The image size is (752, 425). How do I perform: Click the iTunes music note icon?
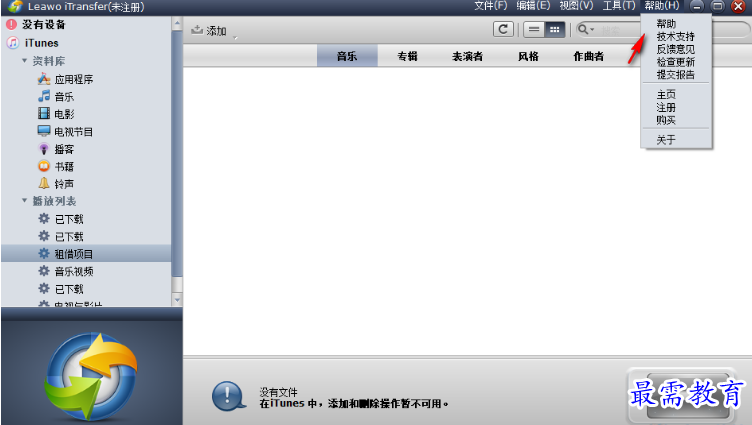click(13, 43)
